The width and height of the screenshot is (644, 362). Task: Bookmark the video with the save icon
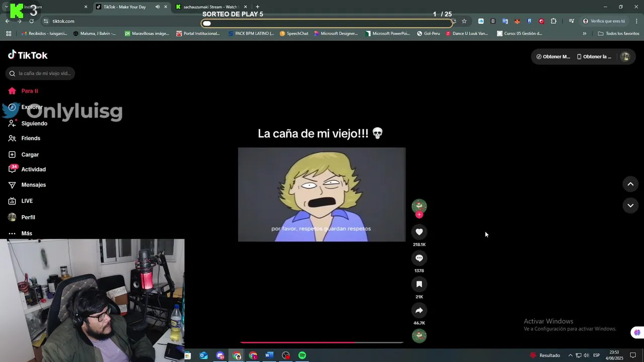click(419, 284)
